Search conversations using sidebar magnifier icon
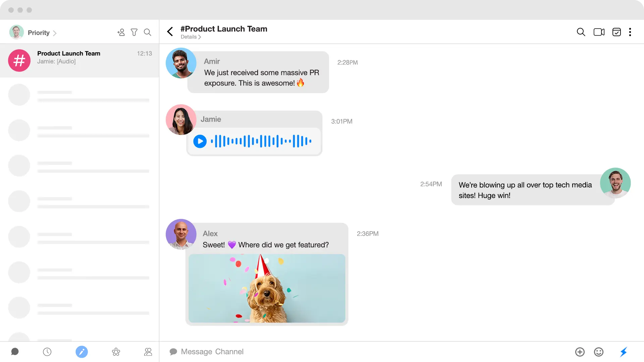 coord(148,32)
